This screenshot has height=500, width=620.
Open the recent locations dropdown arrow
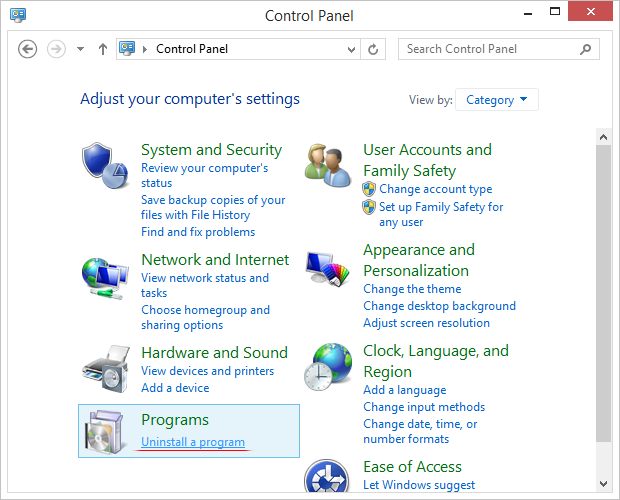[x=81, y=49]
